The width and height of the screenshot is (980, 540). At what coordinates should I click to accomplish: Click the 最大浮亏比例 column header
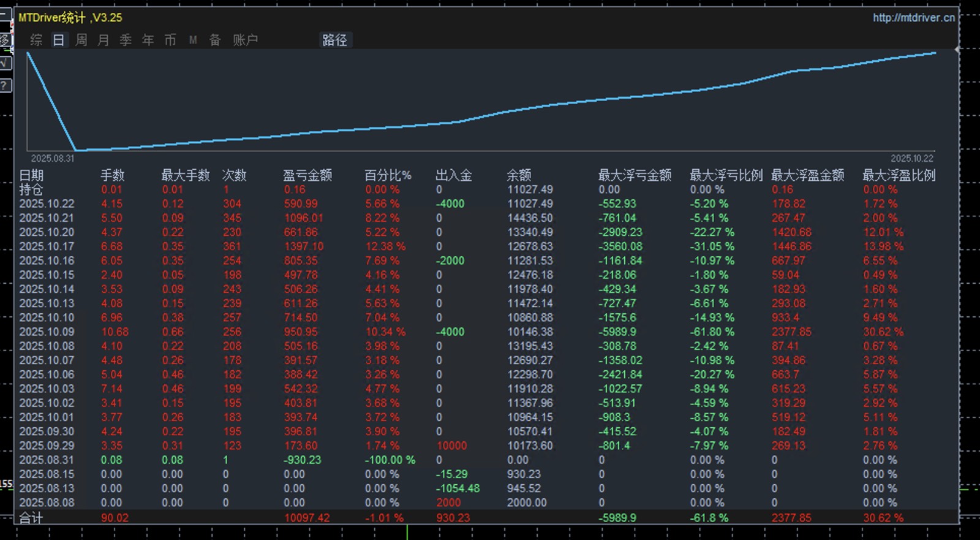pyautogui.click(x=726, y=176)
